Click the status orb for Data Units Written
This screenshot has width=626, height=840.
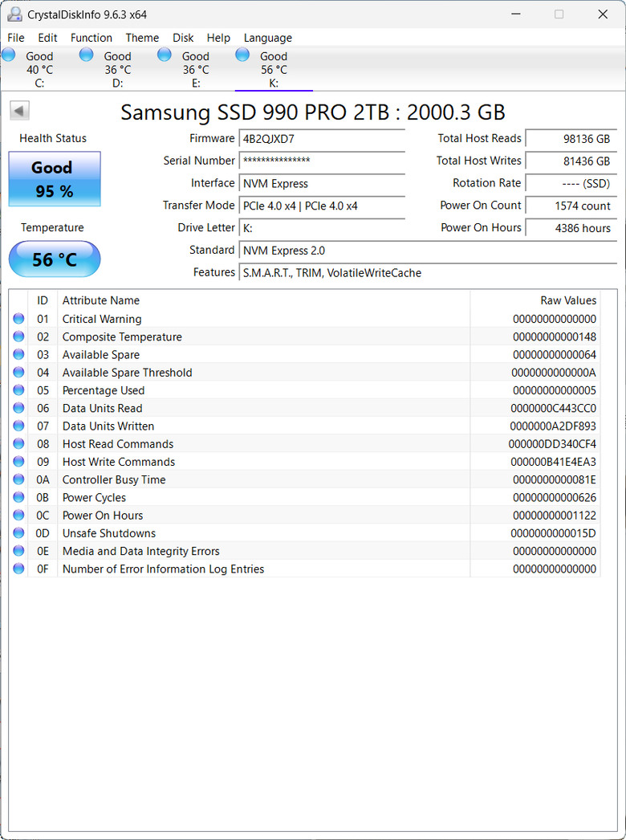tap(18, 426)
